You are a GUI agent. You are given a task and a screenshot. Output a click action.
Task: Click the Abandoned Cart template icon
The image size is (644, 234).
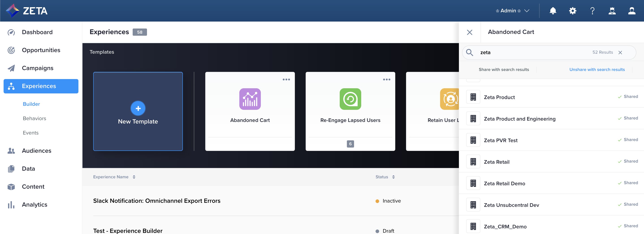coord(250,99)
